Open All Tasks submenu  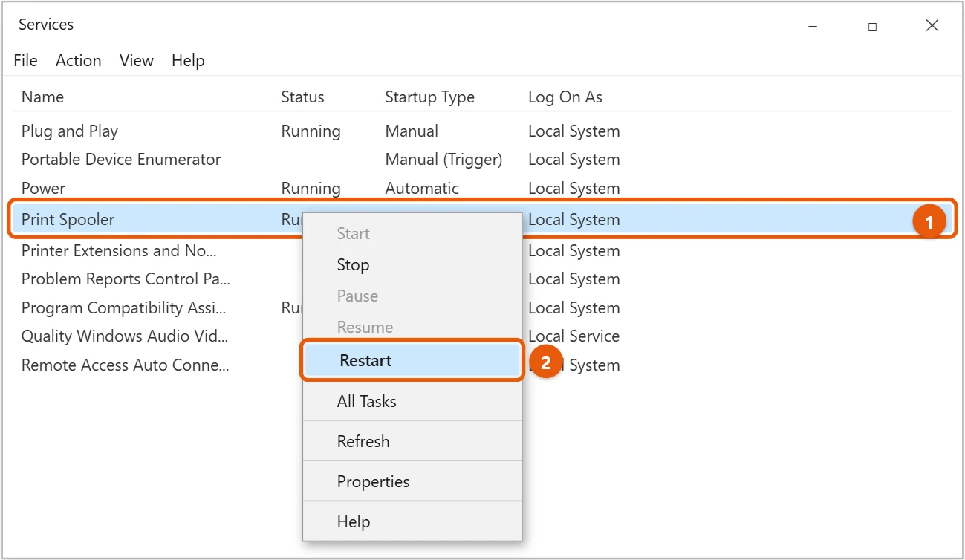[x=412, y=401]
